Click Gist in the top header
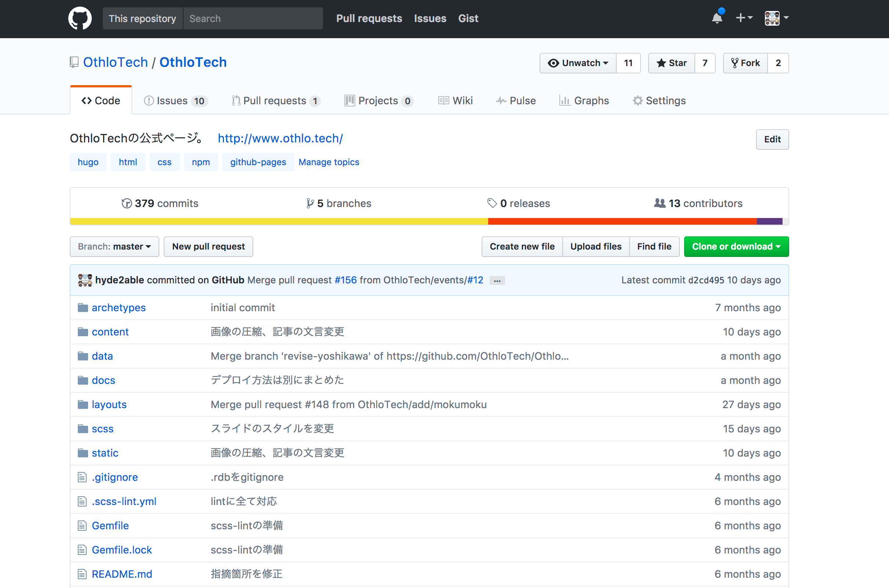Image resolution: width=889 pixels, height=588 pixels. (468, 18)
